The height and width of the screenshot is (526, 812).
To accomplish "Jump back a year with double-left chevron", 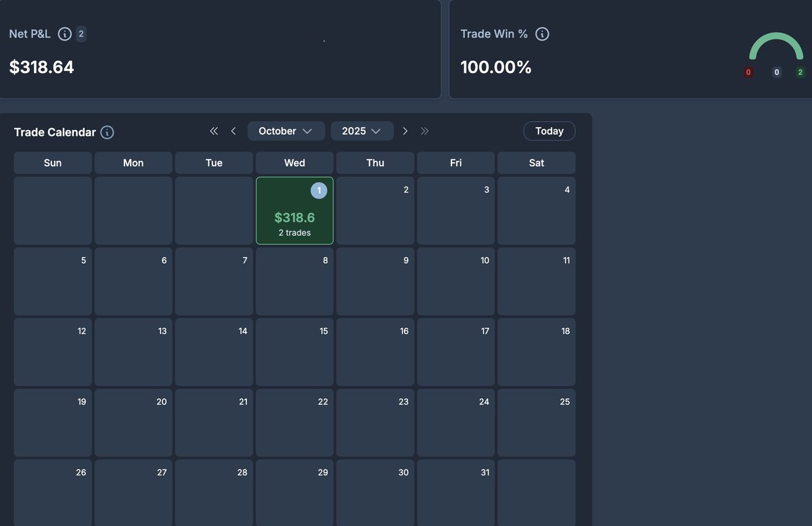I will click(214, 131).
